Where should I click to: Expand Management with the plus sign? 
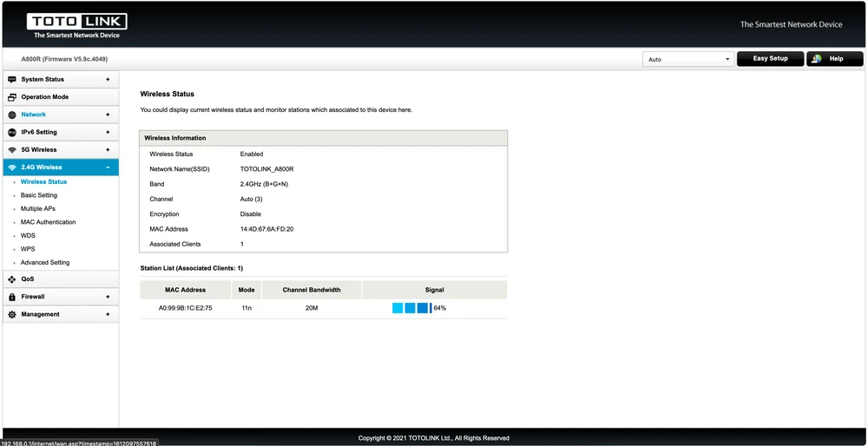pyautogui.click(x=108, y=314)
